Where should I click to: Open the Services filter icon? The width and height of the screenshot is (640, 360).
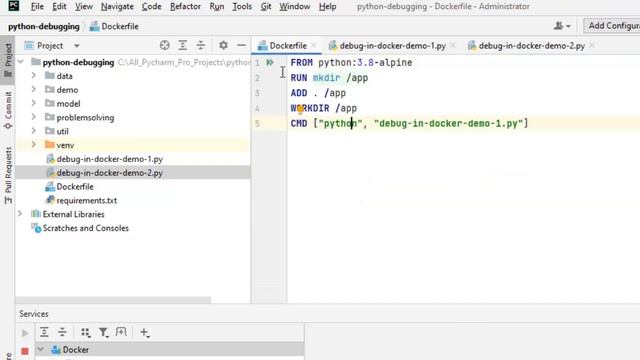pyautogui.click(x=103, y=333)
